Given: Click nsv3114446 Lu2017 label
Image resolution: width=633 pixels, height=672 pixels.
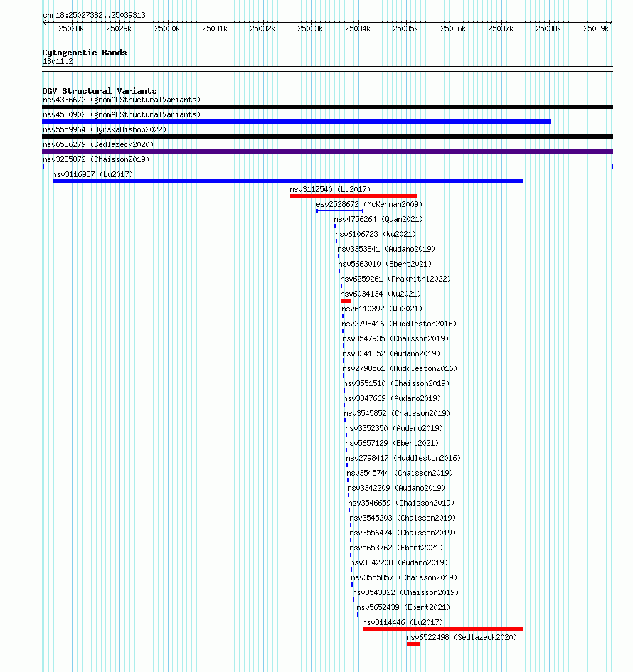Looking at the screenshot, I should click(403, 624).
